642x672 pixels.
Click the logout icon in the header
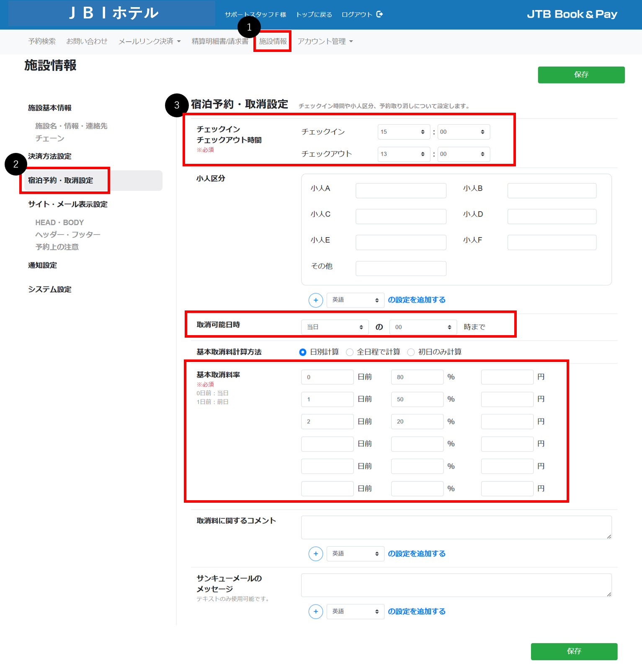coord(379,14)
